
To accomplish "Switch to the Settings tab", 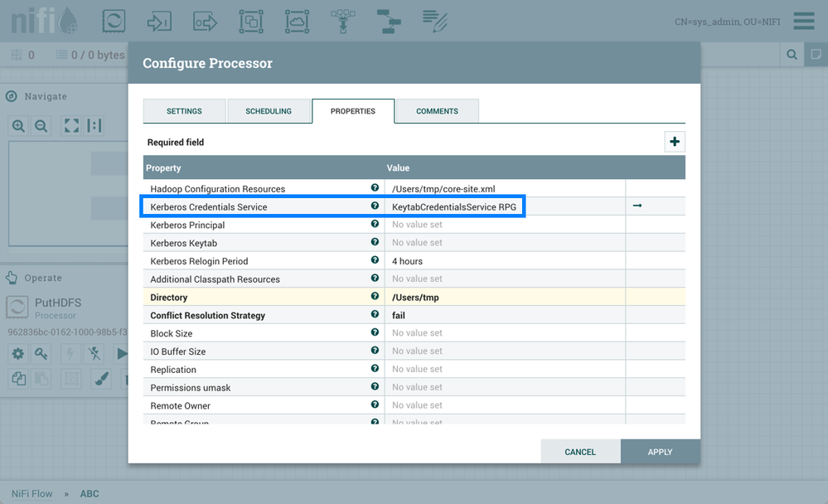I will point(184,111).
